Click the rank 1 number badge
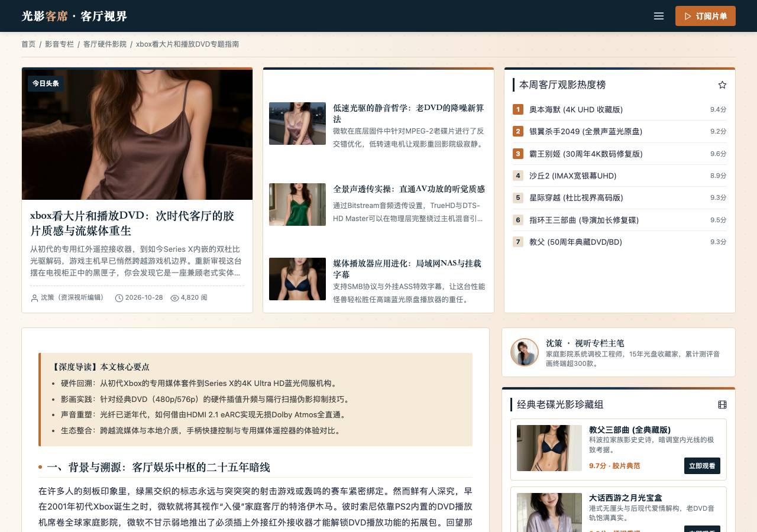 tap(518, 109)
